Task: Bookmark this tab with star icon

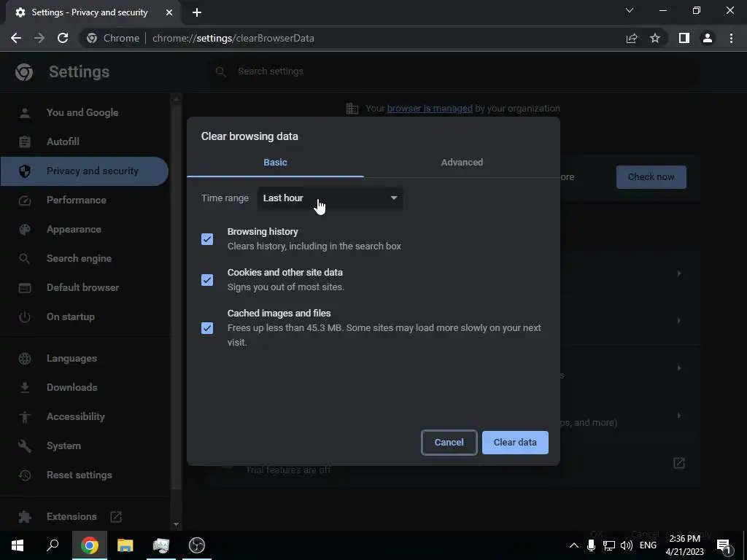Action: 655,38
